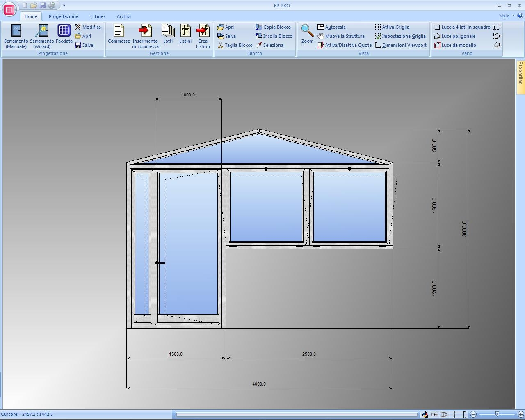Launch the Serramento (Wizard) tool
525x420 pixels.
42,36
